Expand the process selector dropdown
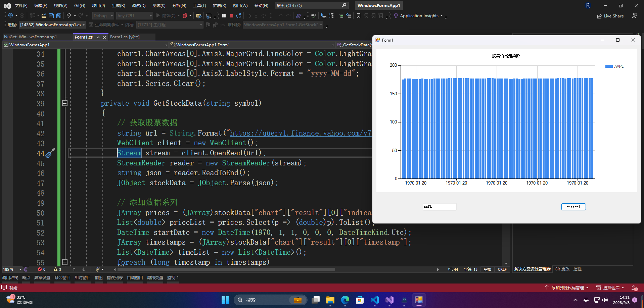This screenshot has width=644, height=308. click(x=84, y=25)
